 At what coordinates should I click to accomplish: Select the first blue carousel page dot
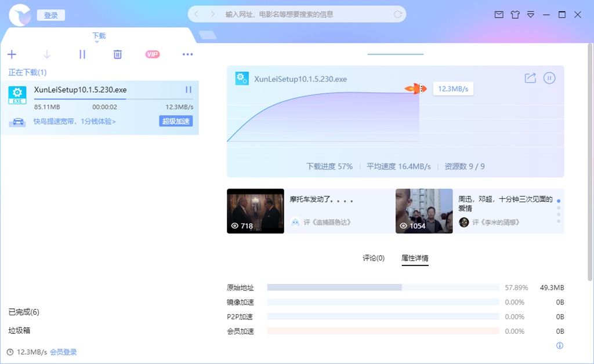click(x=559, y=201)
